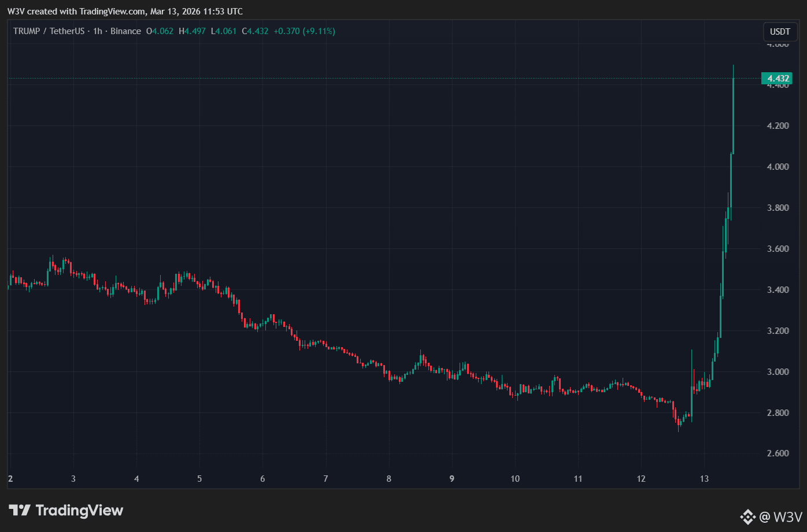
Task: Click the 3.000 price axis label
Action: pyautogui.click(x=778, y=372)
